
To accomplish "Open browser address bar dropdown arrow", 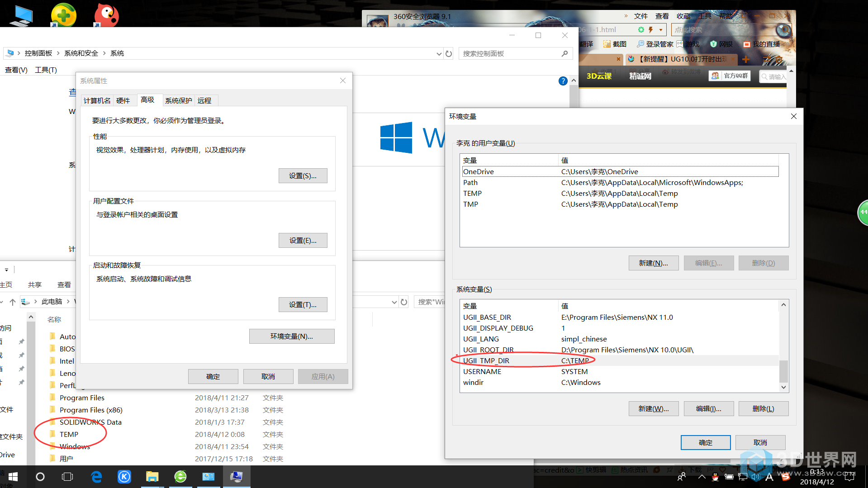I will [x=661, y=30].
